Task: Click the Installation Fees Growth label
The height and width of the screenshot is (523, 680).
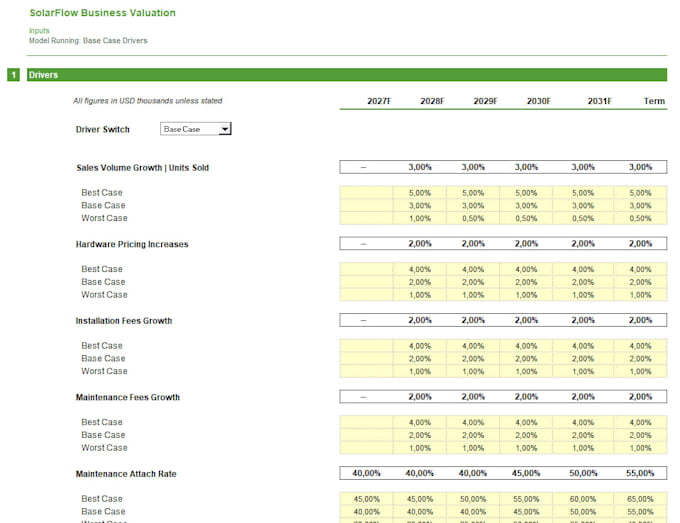Action: 124,321
